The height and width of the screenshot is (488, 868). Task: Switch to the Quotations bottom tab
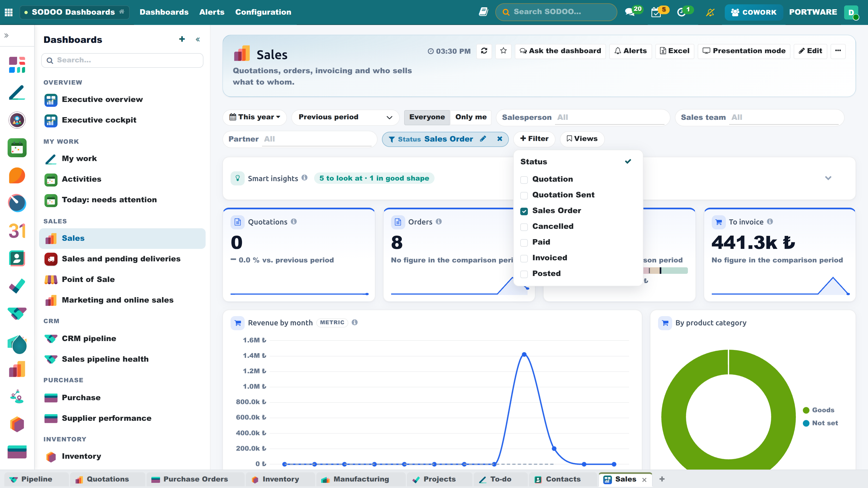point(107,479)
